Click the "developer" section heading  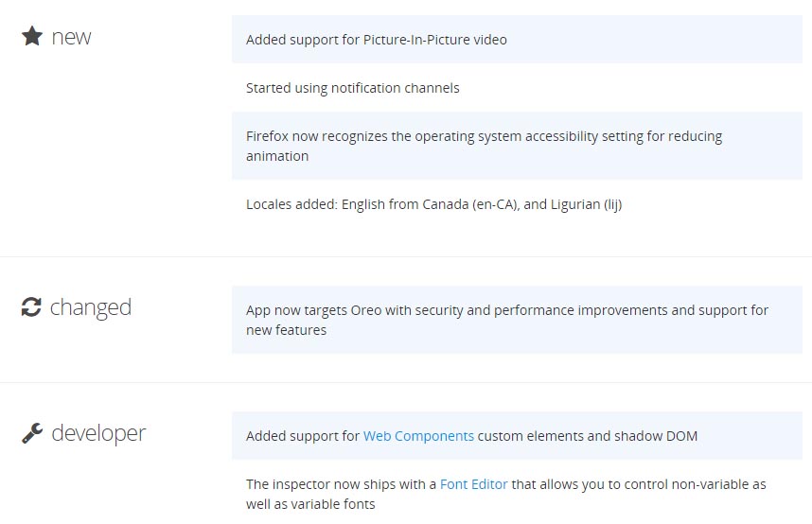98,433
